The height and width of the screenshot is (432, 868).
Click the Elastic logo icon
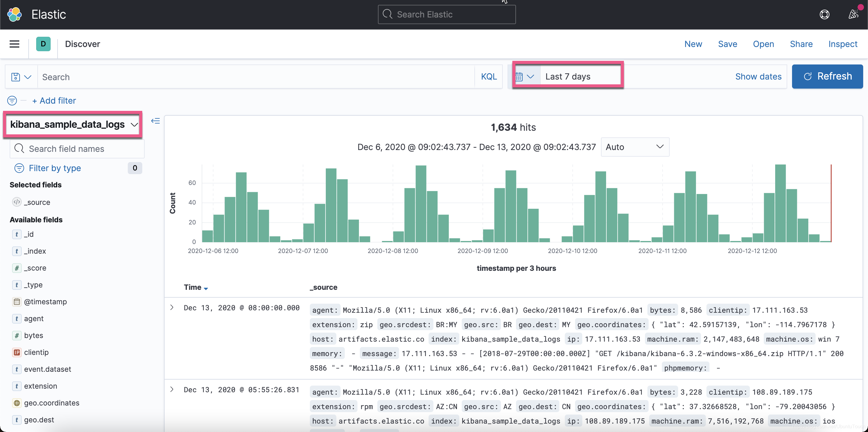tap(14, 14)
